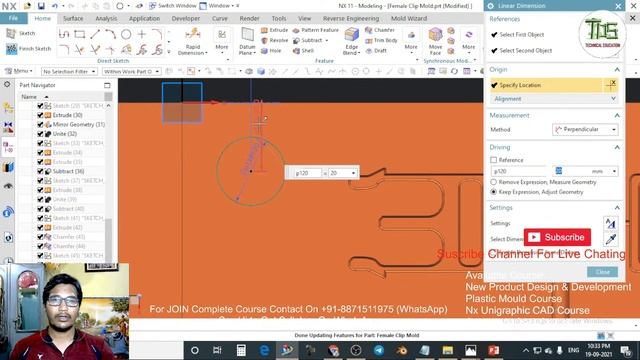Click the Hole feature icon
Viewport: 640px width, 360px height.
pos(264,51)
